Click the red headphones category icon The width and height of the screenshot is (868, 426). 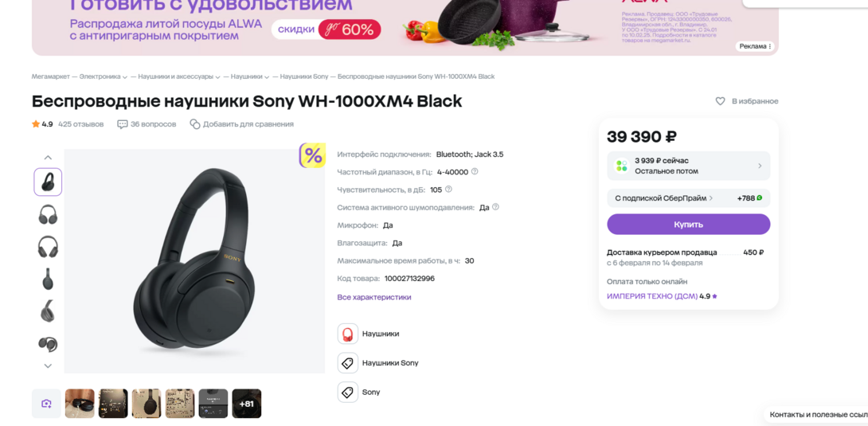347,334
